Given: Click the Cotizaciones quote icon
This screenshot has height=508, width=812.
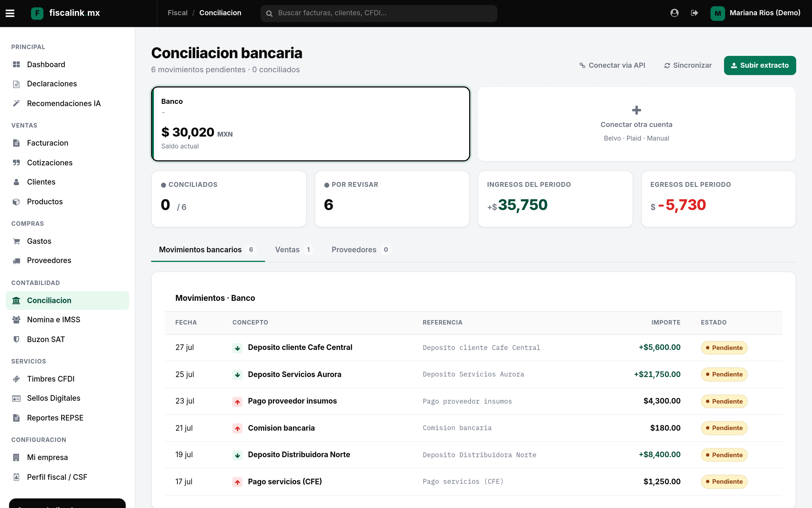Looking at the screenshot, I should click(x=16, y=163).
